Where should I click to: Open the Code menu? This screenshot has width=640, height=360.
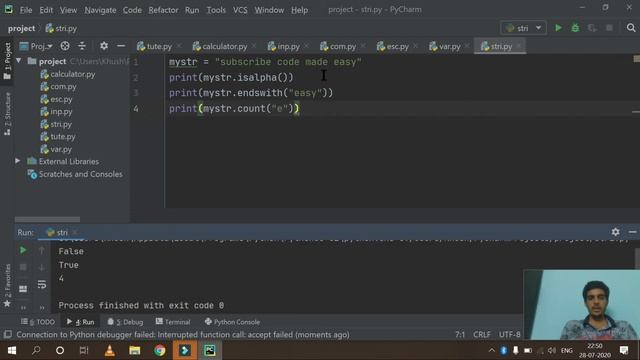coord(132,10)
